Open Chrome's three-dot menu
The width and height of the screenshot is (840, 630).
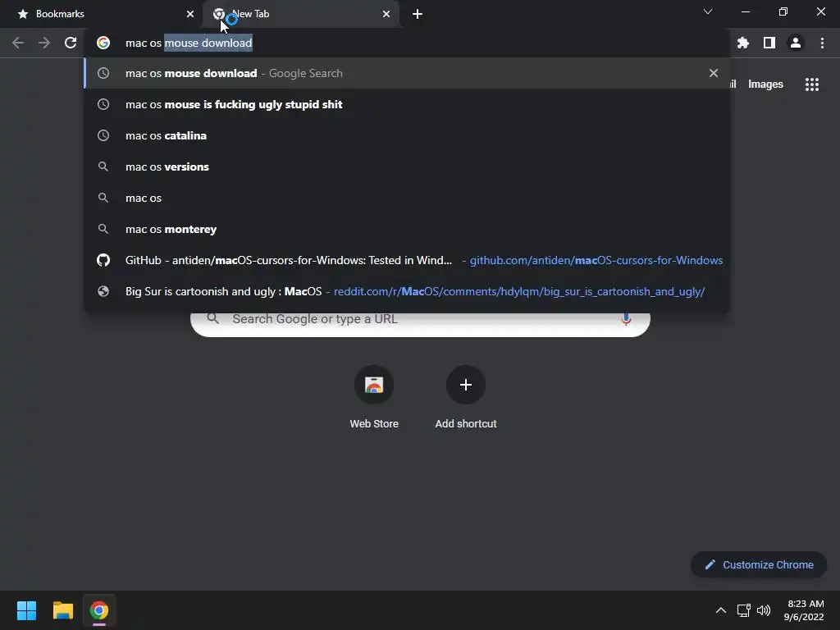tap(822, 43)
